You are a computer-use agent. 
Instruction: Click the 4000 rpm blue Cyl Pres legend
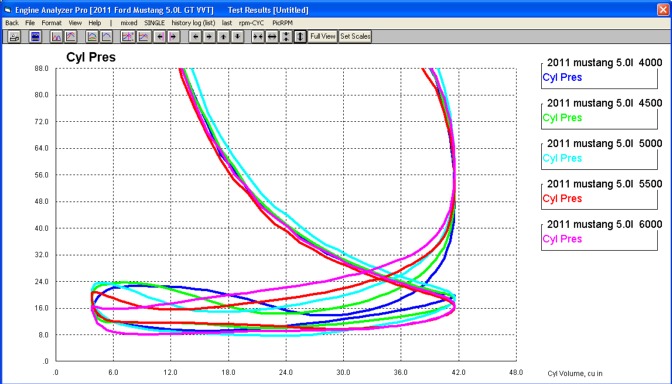(x=562, y=77)
